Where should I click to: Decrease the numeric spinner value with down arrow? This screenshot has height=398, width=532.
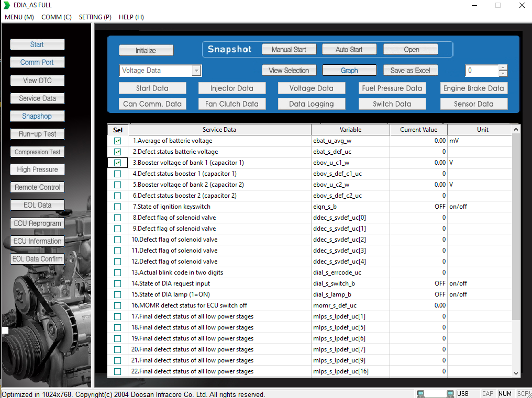pyautogui.click(x=504, y=73)
